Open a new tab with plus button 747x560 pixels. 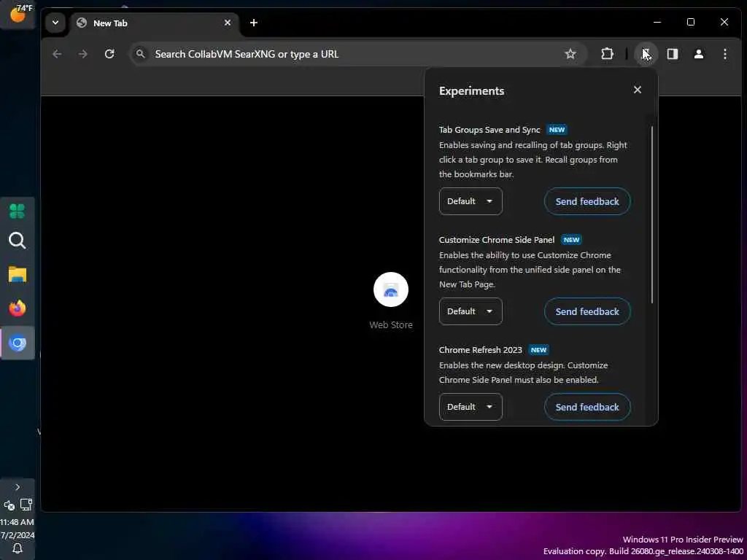[x=253, y=23]
